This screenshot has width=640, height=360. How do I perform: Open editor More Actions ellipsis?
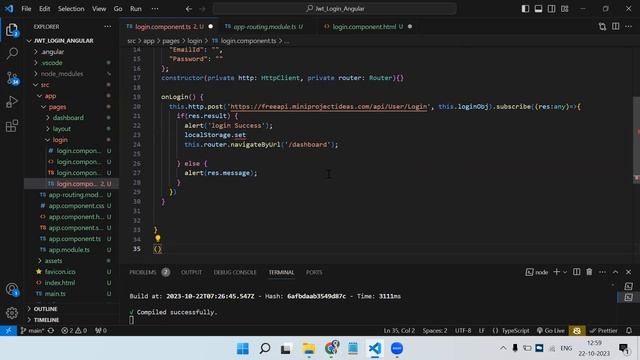[629, 27]
